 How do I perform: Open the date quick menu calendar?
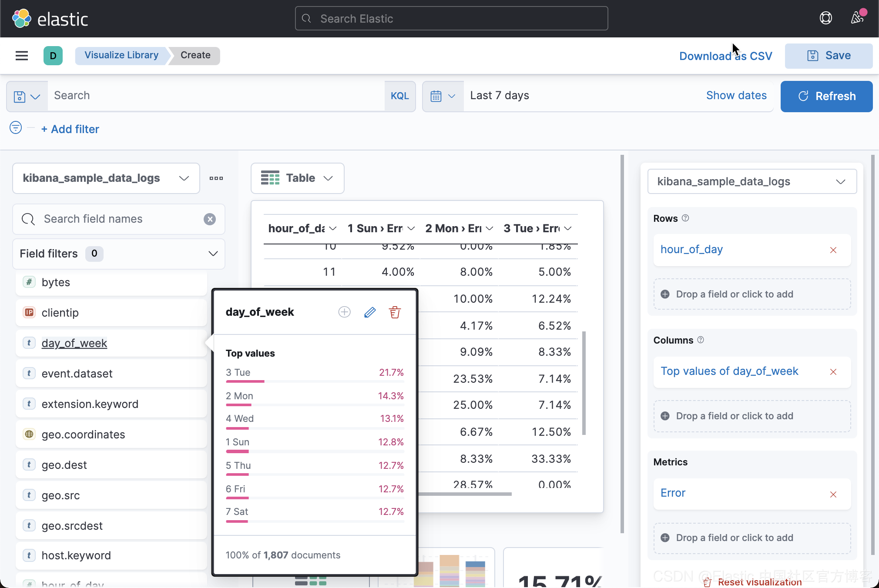point(443,96)
